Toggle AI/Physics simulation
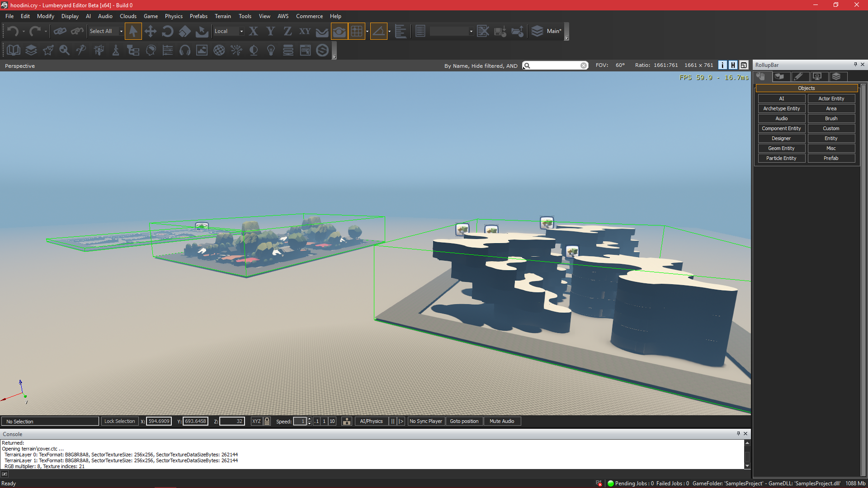The width and height of the screenshot is (868, 488). tap(371, 421)
